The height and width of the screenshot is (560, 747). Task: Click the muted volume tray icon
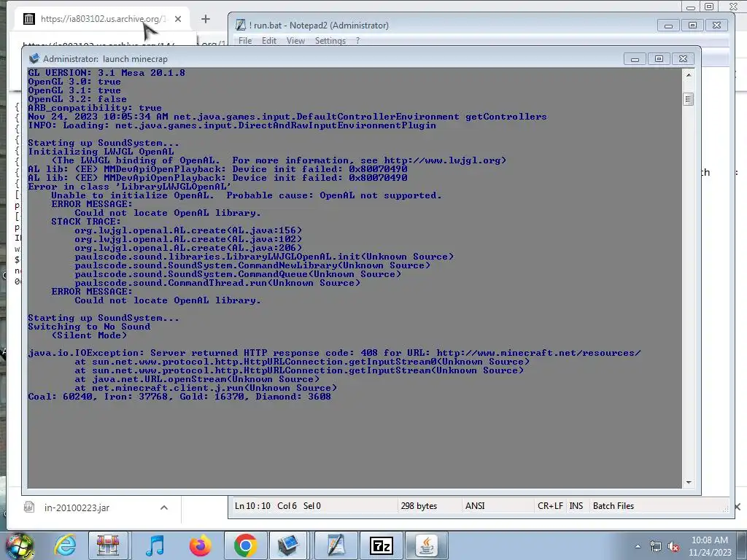click(x=673, y=547)
